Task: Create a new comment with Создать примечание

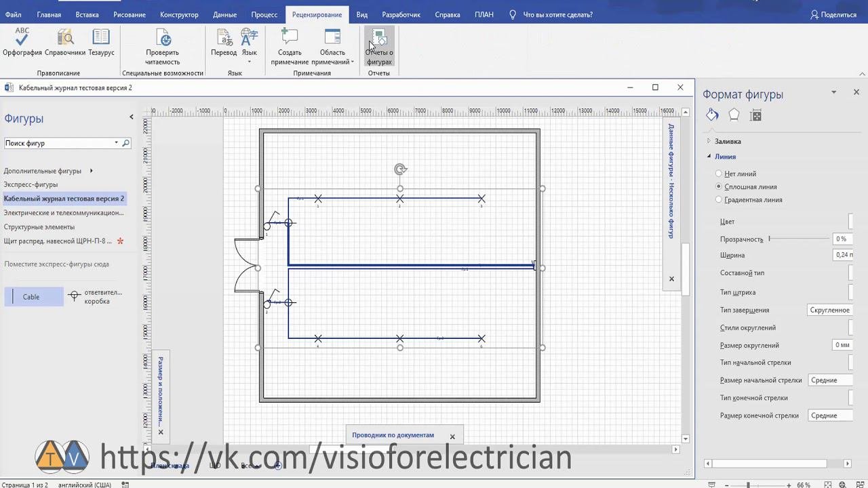Action: click(x=290, y=47)
